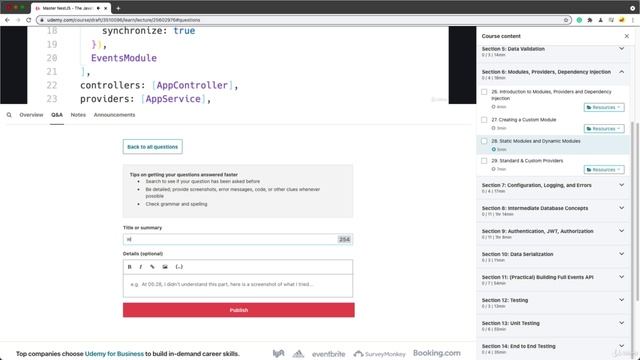Toggle italic formatting in Details editor
This screenshot has width=640, height=360.
pyautogui.click(x=141, y=267)
